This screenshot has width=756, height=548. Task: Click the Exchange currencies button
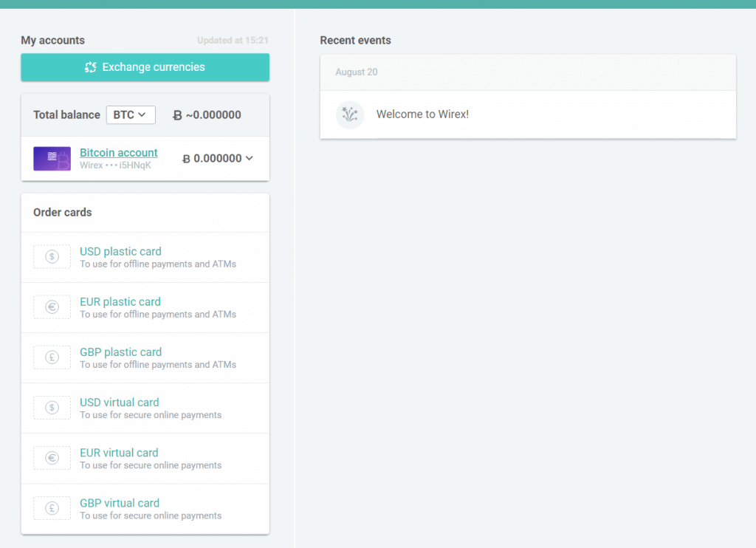145,67
